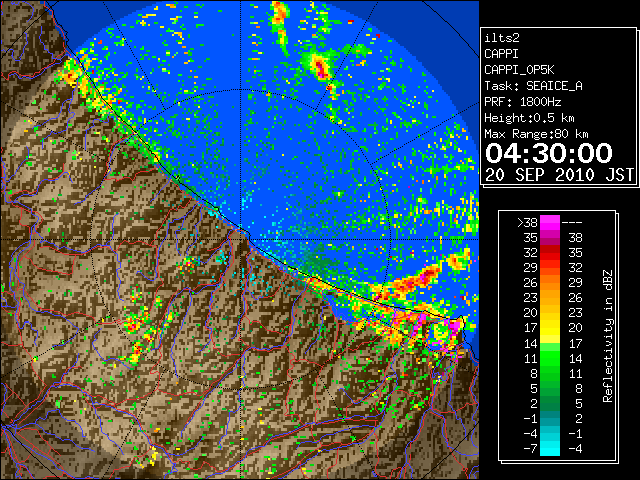Image resolution: width=640 pixels, height=480 pixels.
Task: Click the 04:30:00 timestamp
Action: (x=549, y=153)
